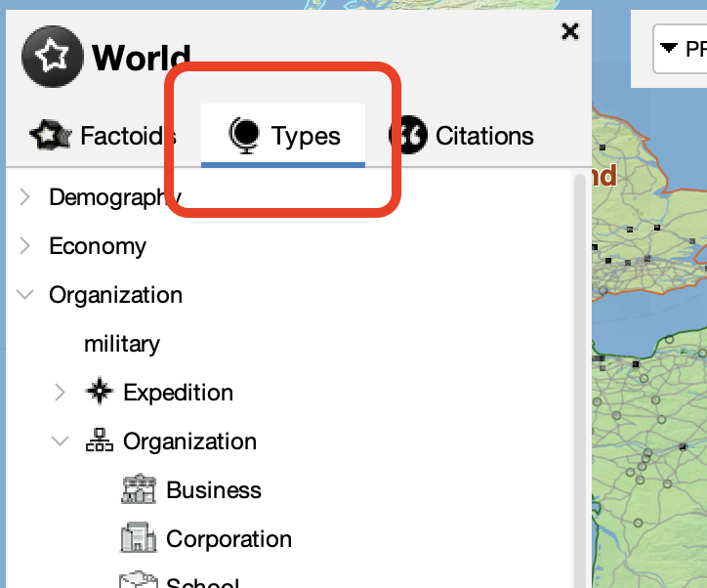Expand the Economy category
Image resolution: width=707 pixels, height=588 pixels.
25,246
